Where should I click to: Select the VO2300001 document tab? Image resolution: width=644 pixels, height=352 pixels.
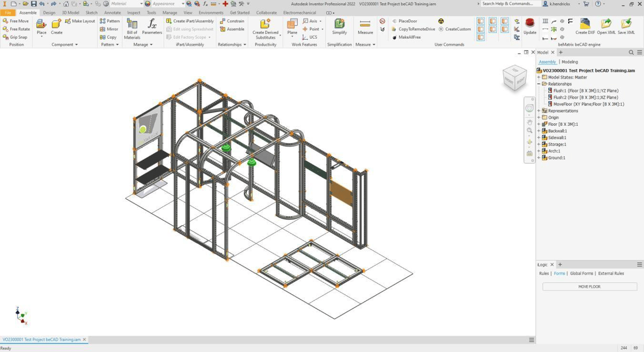[42, 340]
